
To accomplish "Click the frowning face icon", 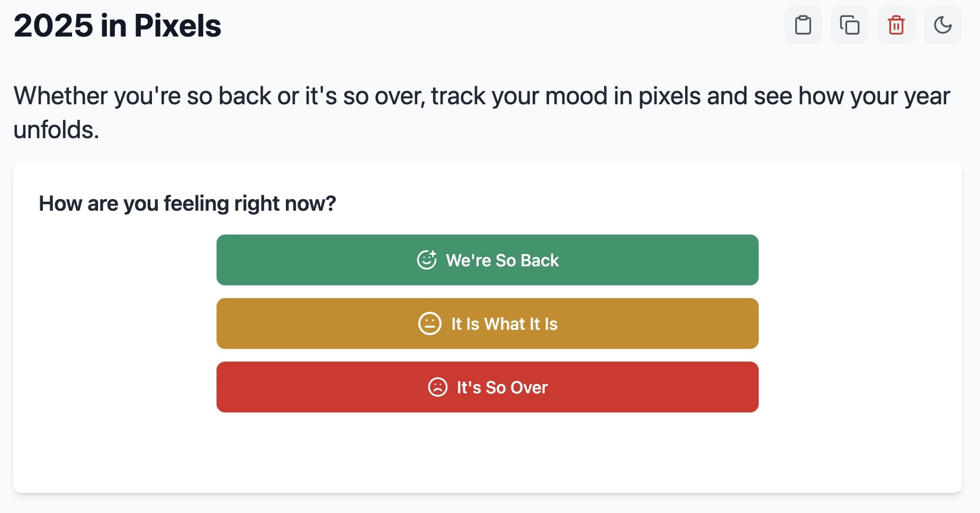I will [437, 387].
